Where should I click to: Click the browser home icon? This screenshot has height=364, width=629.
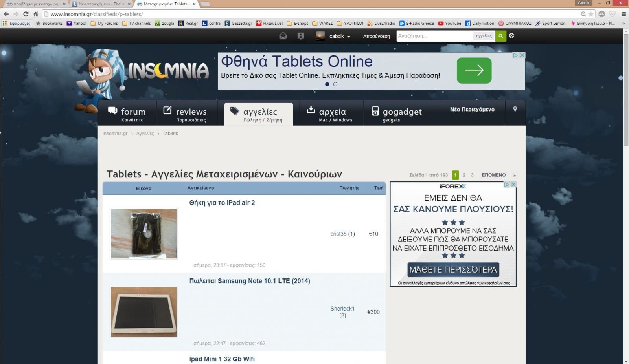pos(35,14)
